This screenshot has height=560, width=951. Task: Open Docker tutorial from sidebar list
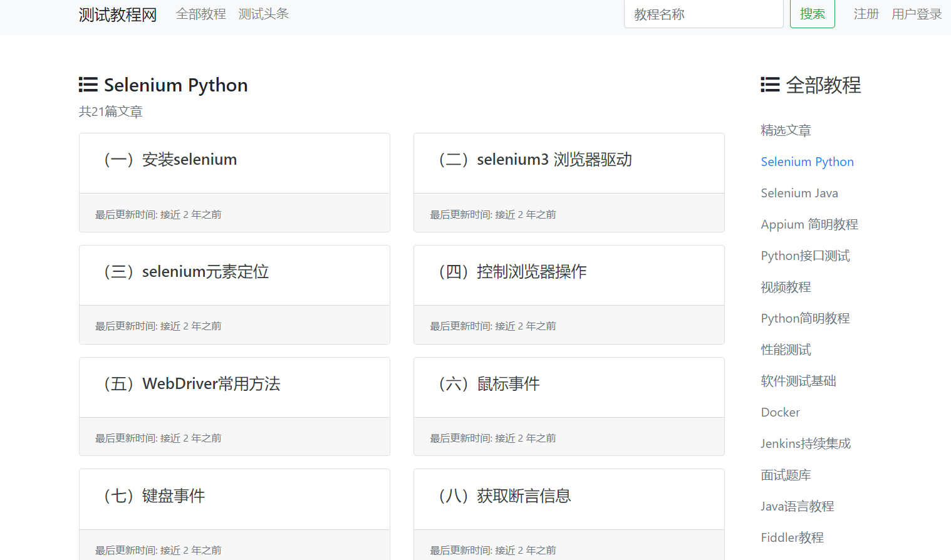[x=780, y=412]
